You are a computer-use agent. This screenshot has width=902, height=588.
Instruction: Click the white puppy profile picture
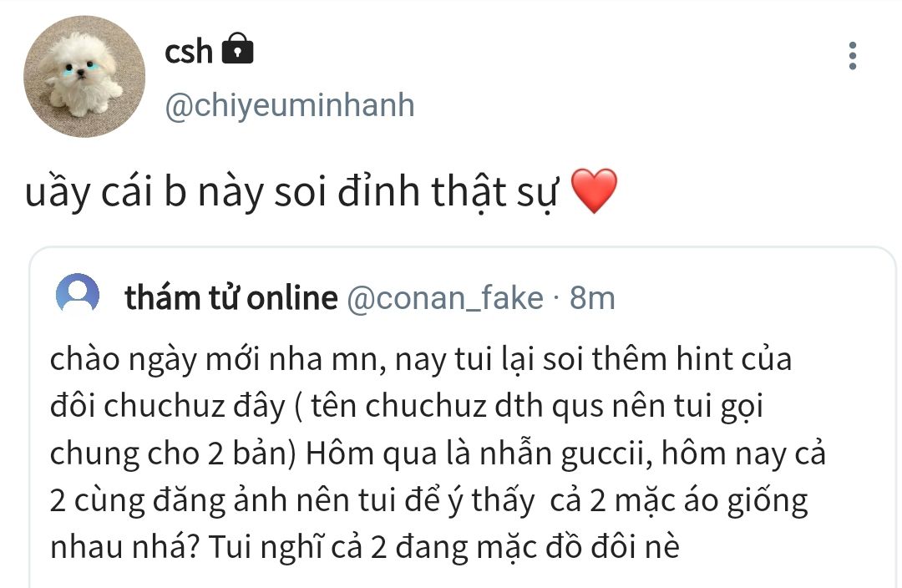pyautogui.click(x=84, y=76)
